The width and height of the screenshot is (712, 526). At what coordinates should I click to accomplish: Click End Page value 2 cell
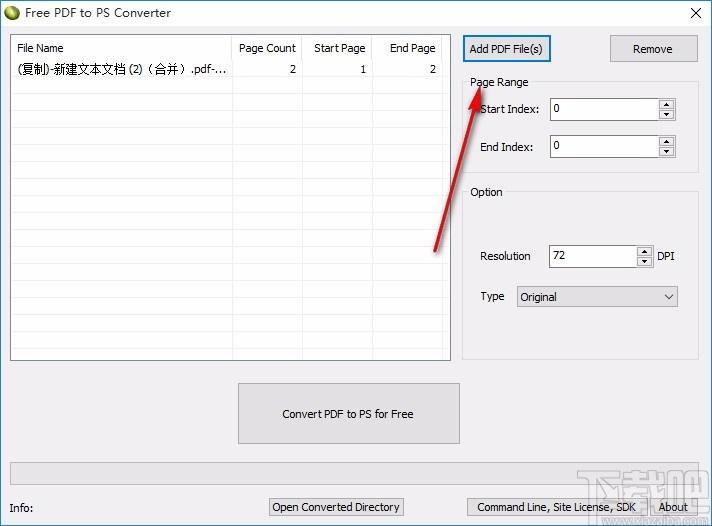407,69
